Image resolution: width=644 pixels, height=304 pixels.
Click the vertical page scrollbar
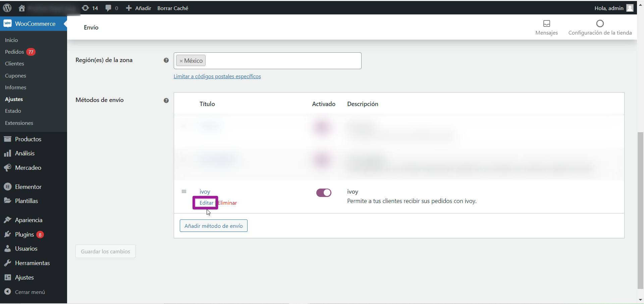[641, 210]
